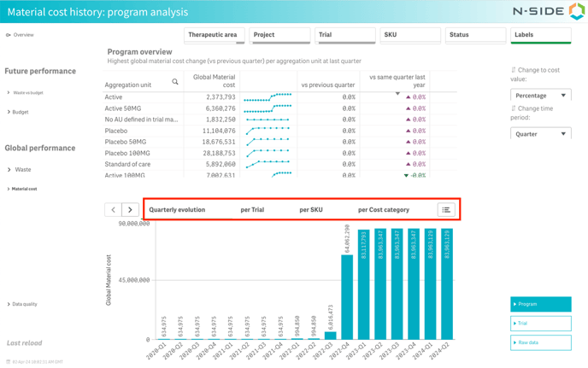Image resolution: width=588 pixels, height=368 pixels.
Task: Select the per SKU chart tab
Action: [311, 209]
